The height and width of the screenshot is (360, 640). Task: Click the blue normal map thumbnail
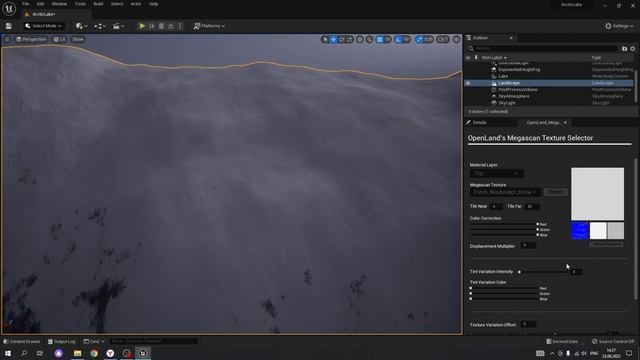580,231
